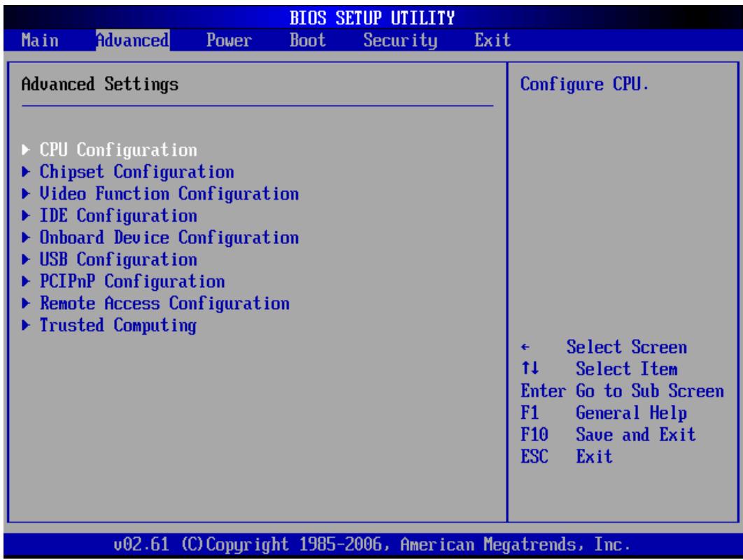Click the arrow beside Onboard Device Configuration
743x560 pixels.
tap(26, 238)
